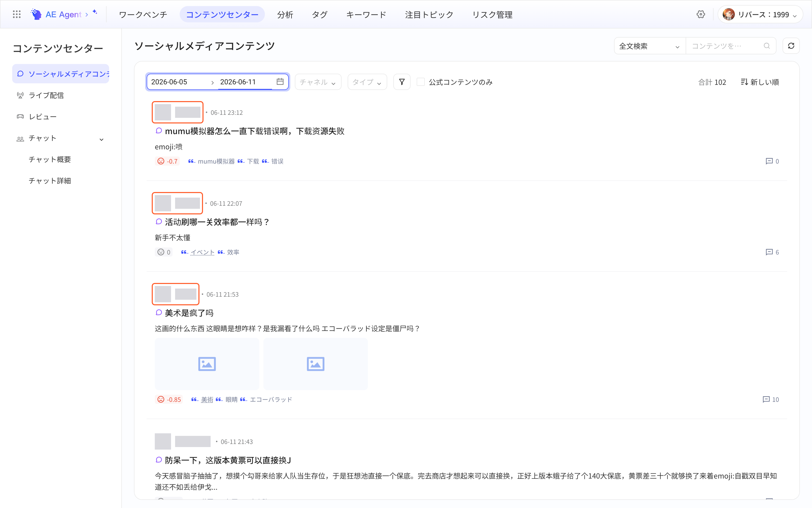Viewport: 812px width, 508px height.
Task: Click the -0.7 negative sentiment badge
Action: click(167, 161)
